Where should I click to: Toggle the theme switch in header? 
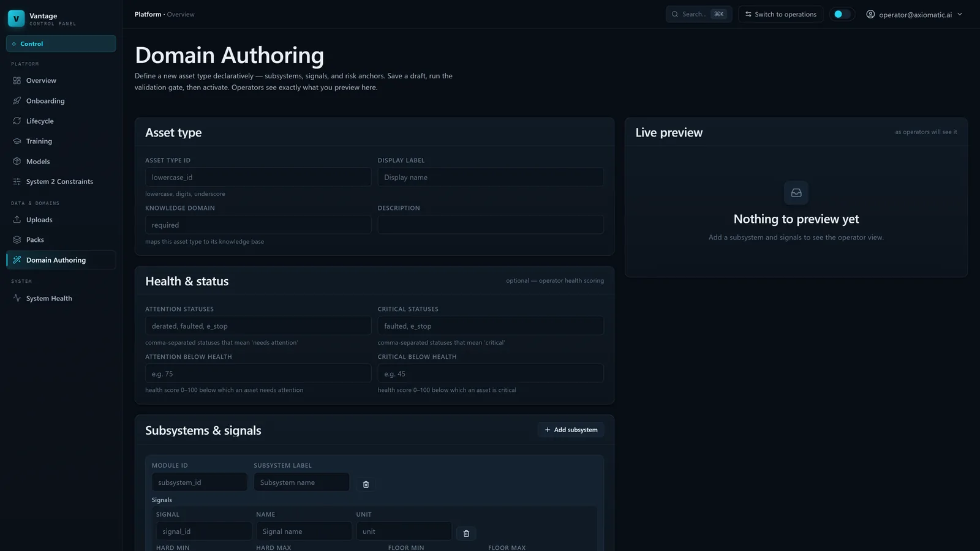(x=842, y=14)
